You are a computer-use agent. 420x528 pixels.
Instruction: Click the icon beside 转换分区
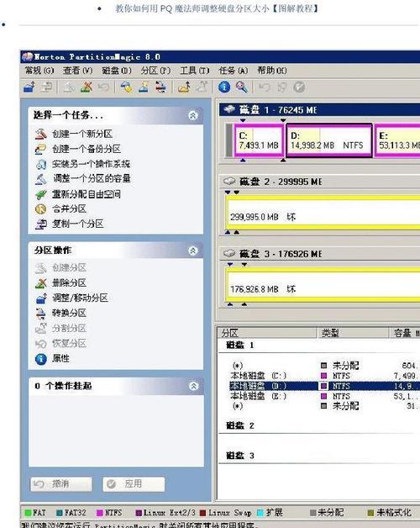click(41, 313)
